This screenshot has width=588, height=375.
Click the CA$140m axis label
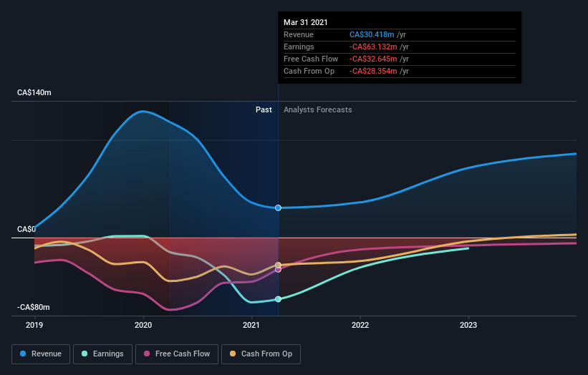[34, 92]
